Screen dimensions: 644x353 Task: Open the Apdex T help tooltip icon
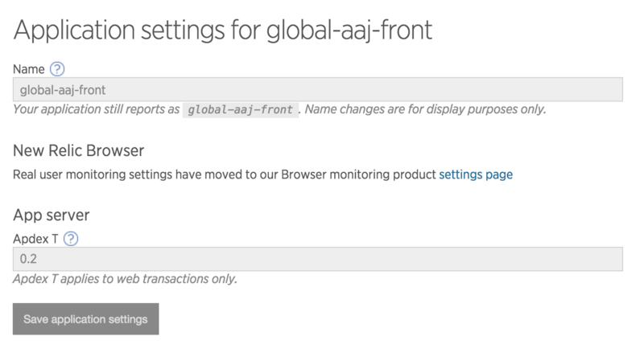tap(71, 238)
